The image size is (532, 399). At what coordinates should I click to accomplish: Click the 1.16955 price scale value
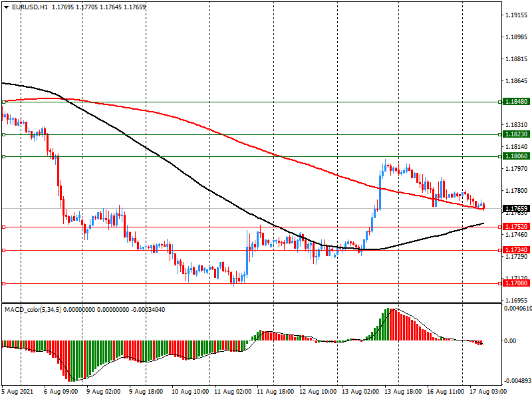point(517,301)
